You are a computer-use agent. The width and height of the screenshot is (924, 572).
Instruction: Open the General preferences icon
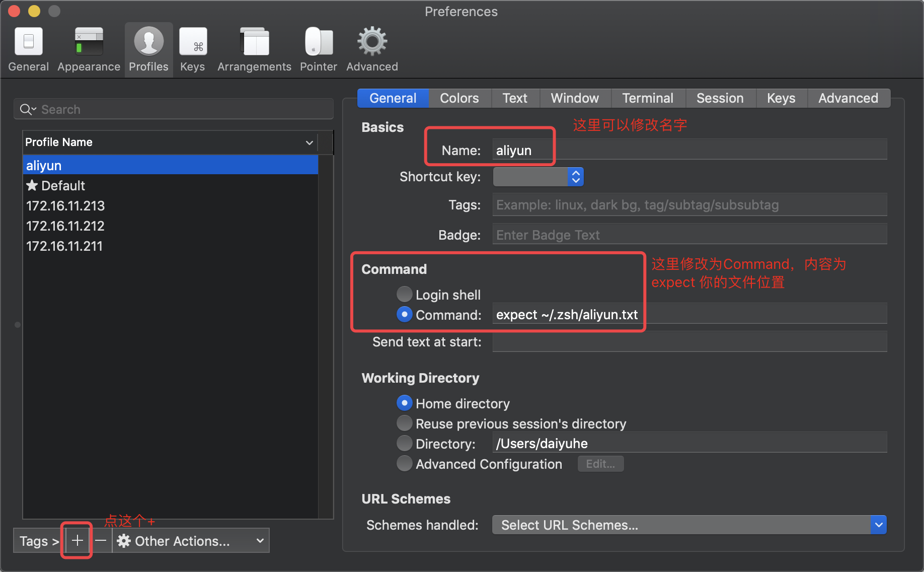[28, 48]
